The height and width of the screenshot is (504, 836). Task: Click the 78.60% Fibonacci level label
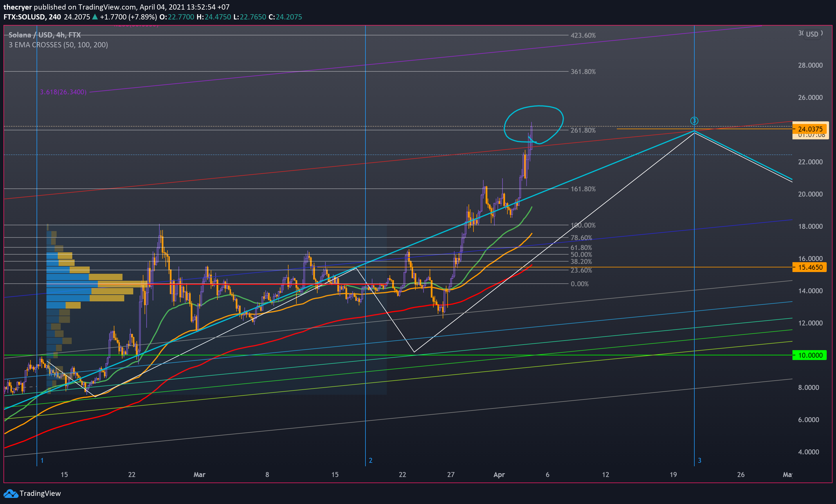coord(581,238)
